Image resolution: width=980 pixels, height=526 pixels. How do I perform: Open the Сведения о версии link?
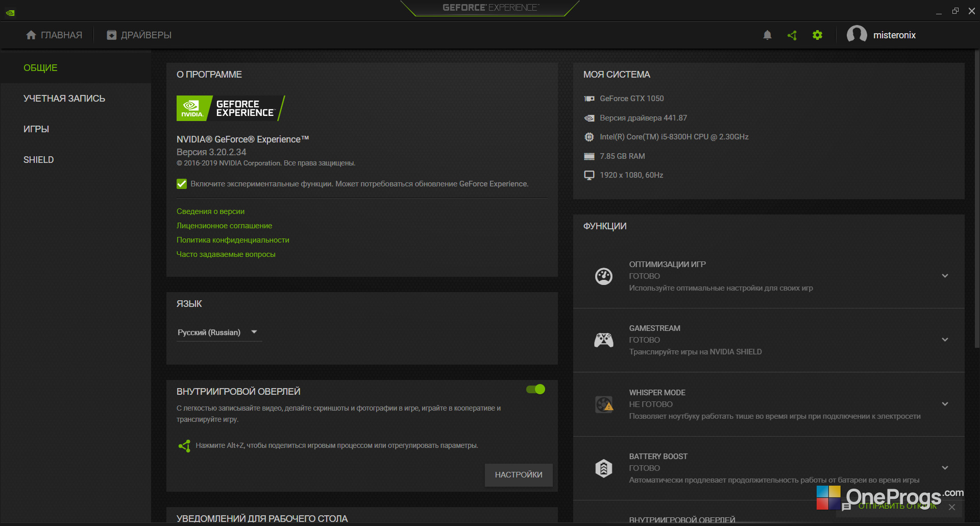pos(210,211)
